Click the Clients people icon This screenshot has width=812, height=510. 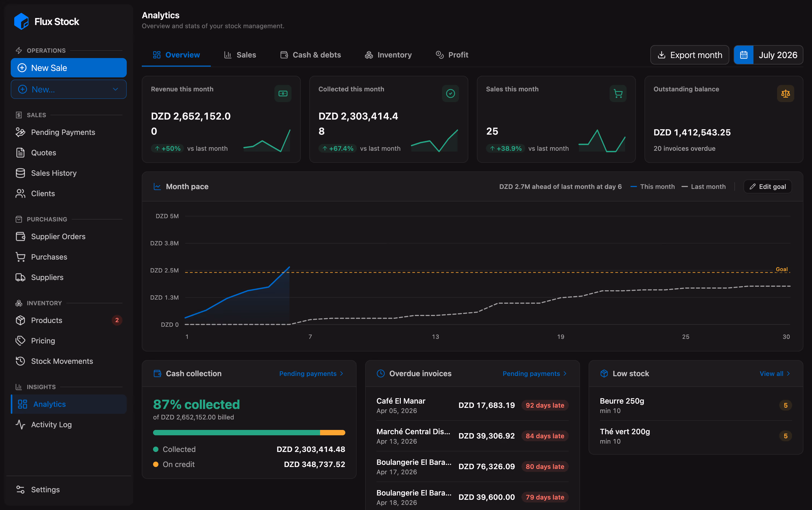tap(21, 193)
